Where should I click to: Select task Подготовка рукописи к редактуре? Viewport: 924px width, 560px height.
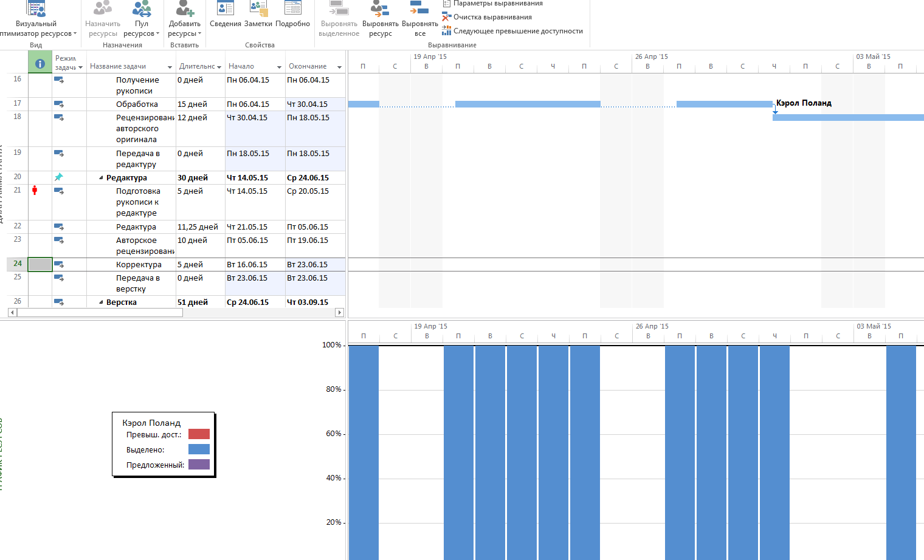coord(138,202)
